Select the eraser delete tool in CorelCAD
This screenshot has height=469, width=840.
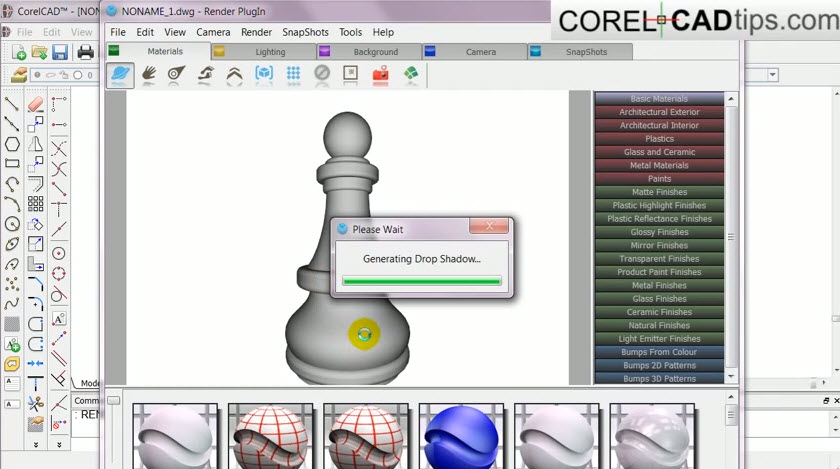pyautogui.click(x=35, y=104)
